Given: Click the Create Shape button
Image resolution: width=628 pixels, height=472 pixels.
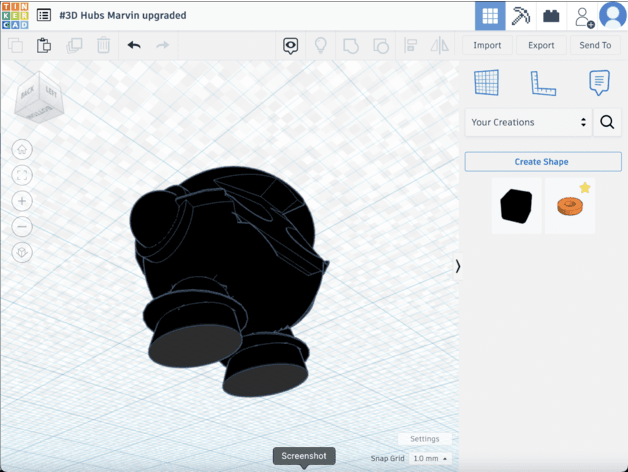Looking at the screenshot, I should click(x=543, y=162).
